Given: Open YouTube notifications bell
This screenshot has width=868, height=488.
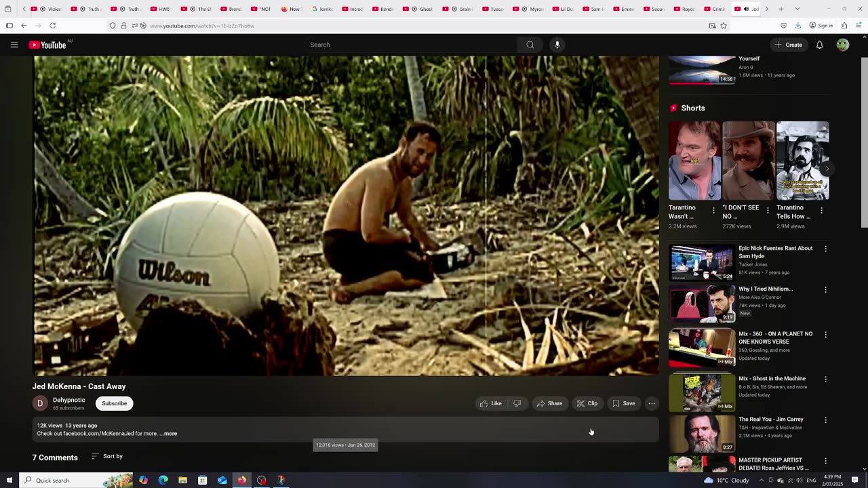Looking at the screenshot, I should pos(819,45).
